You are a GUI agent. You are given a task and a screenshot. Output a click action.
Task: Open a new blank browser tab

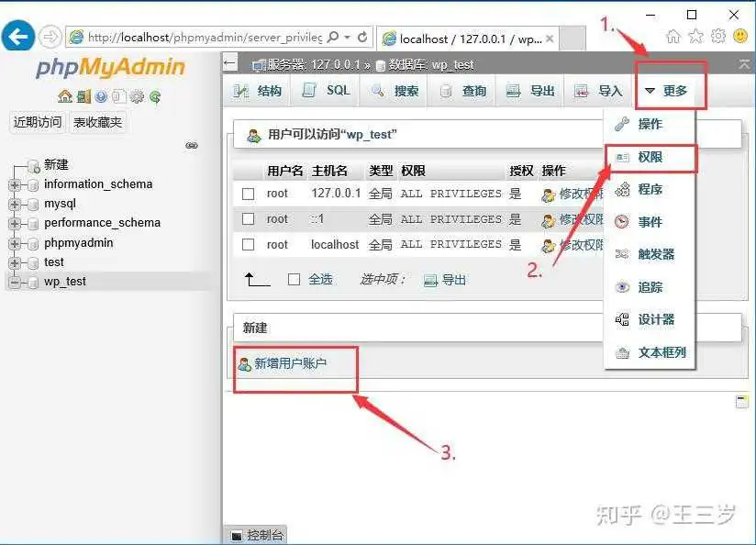(573, 39)
